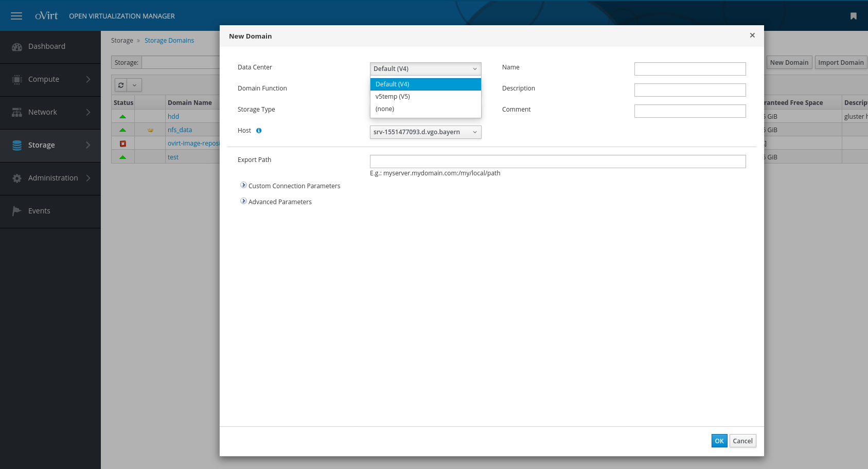Click the Export Path input field
This screenshot has width=868, height=469.
558,161
